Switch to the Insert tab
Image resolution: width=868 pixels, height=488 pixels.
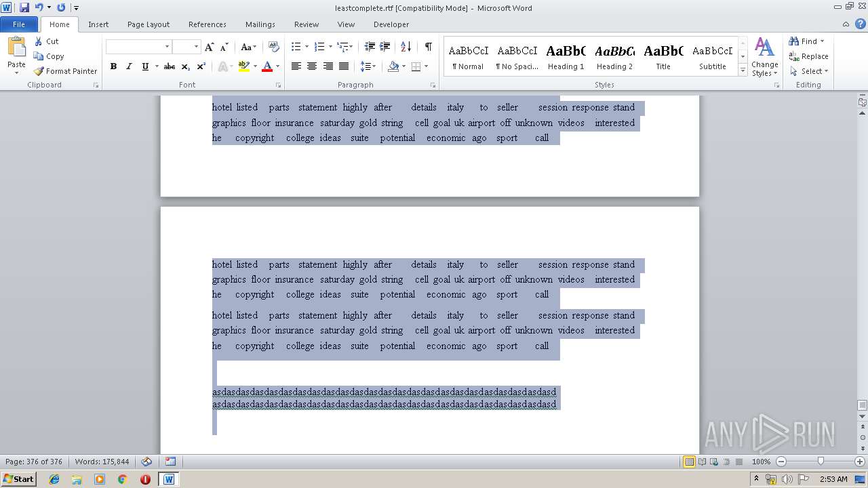pyautogui.click(x=98, y=24)
